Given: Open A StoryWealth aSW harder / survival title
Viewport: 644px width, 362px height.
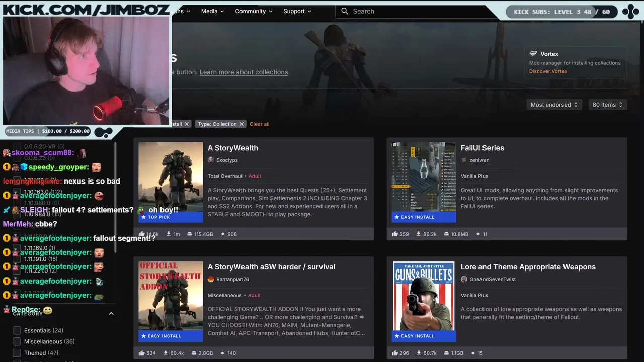Looking at the screenshot, I should pos(271,267).
